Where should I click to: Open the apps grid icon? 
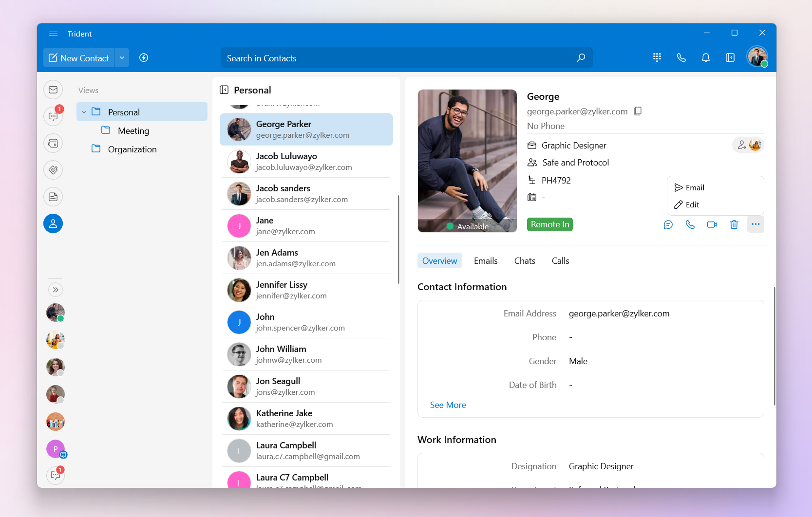coord(657,57)
